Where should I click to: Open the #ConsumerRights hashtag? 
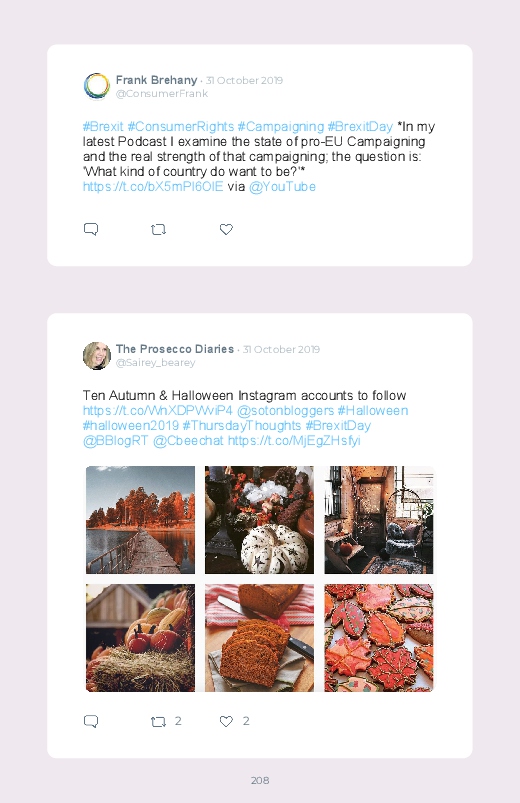180,126
